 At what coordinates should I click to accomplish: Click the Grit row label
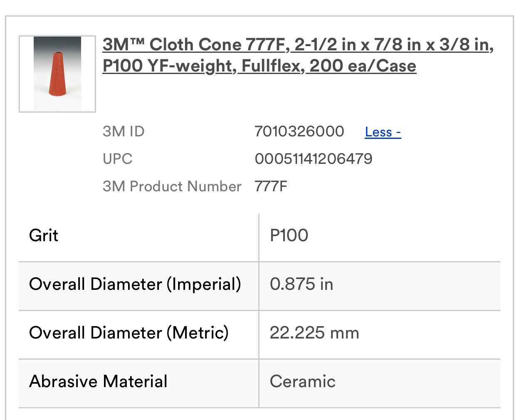tap(44, 236)
